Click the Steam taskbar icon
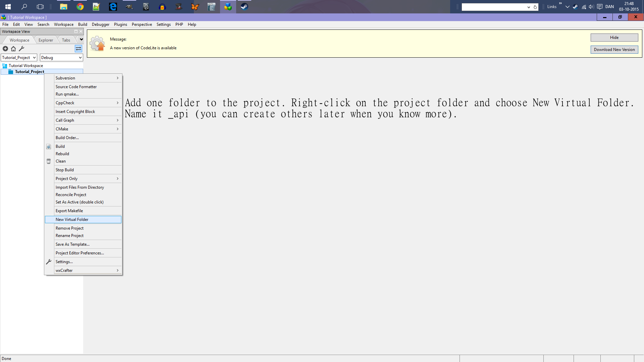This screenshot has width=644, height=362. (244, 7)
